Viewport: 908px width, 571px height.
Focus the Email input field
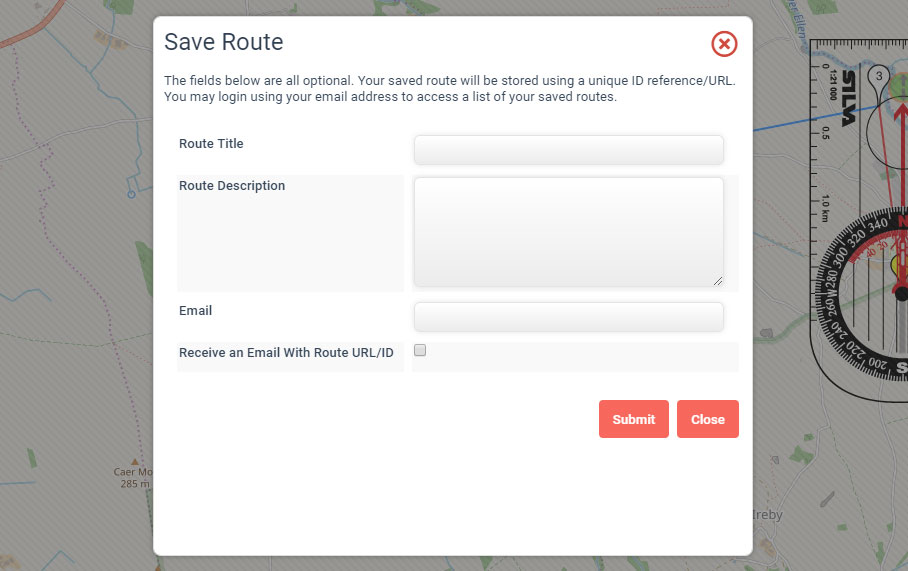(569, 317)
